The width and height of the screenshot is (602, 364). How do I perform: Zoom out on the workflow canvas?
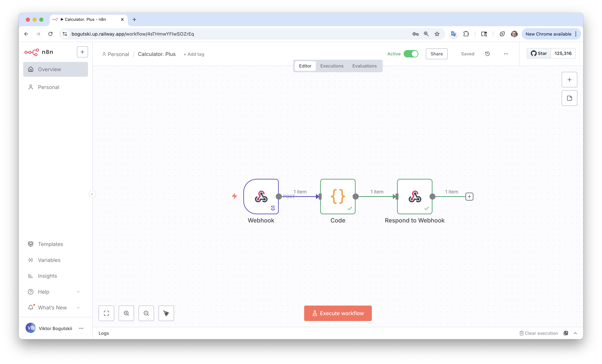click(x=146, y=313)
